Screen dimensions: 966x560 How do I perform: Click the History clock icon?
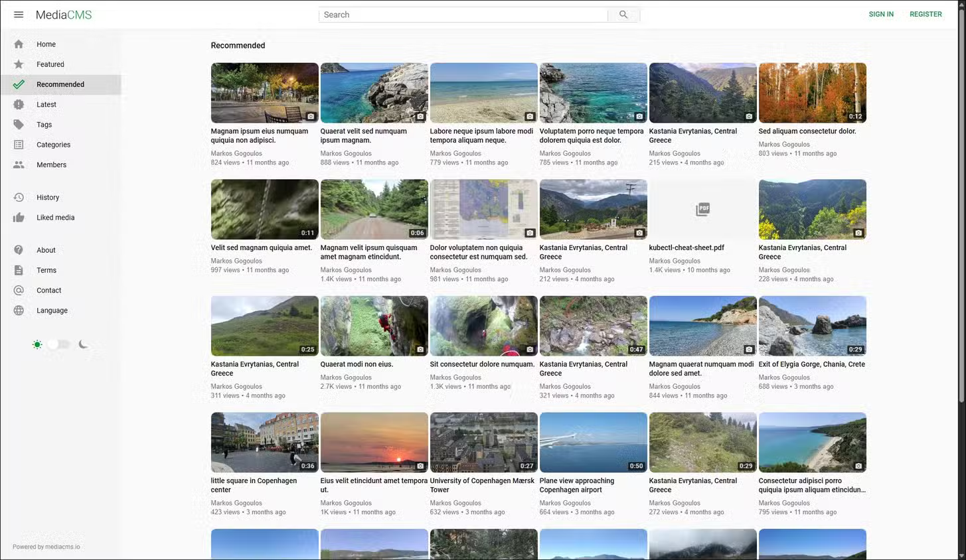[19, 198]
